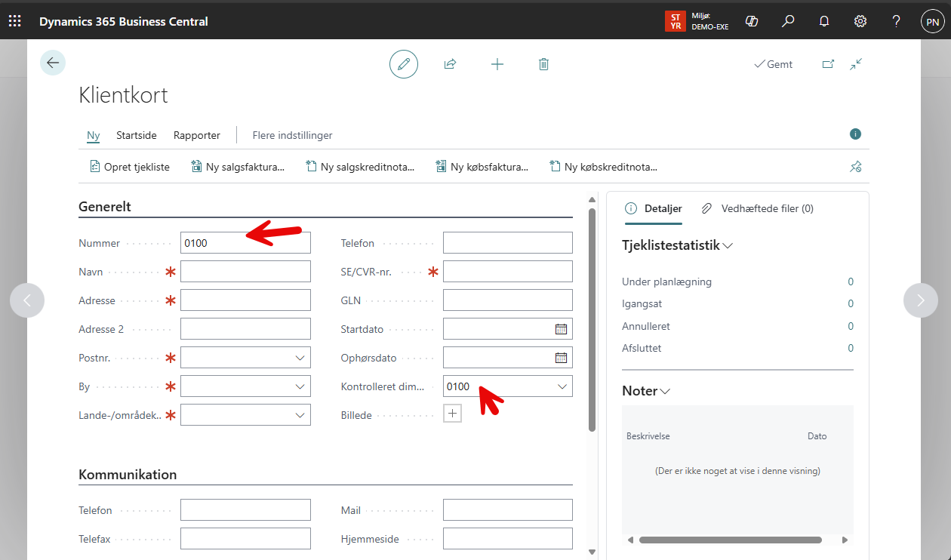The height and width of the screenshot is (560, 951).
Task: Click Ny salgsfaktura action
Action: [x=238, y=167]
